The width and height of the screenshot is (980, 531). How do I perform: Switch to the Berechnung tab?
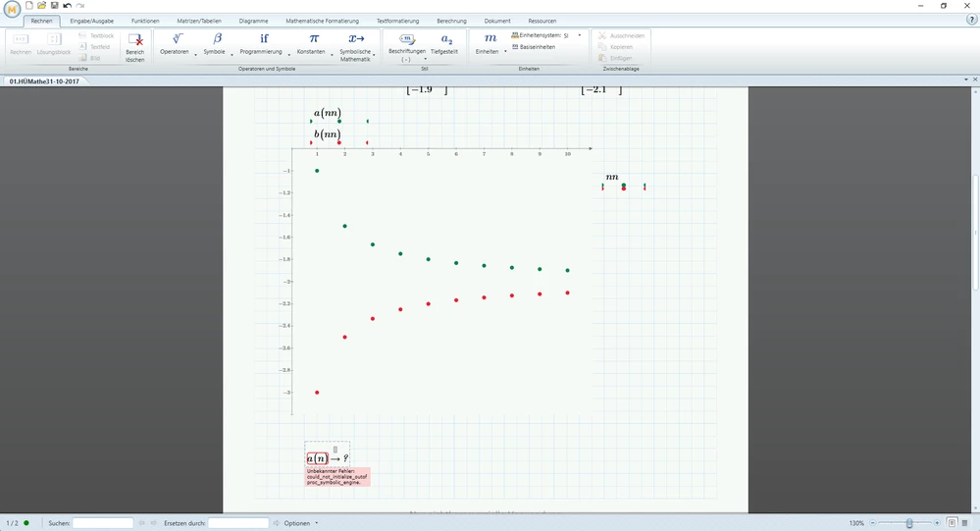[451, 21]
